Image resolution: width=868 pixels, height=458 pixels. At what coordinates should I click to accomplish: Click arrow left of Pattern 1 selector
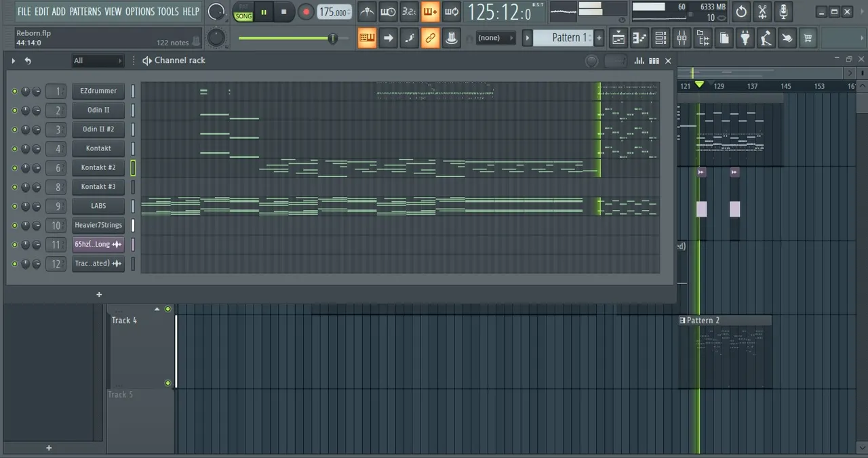point(527,38)
